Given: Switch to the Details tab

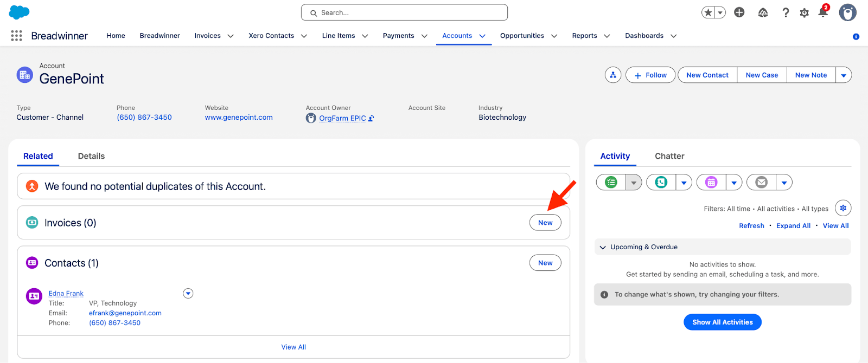Looking at the screenshot, I should pos(91,156).
